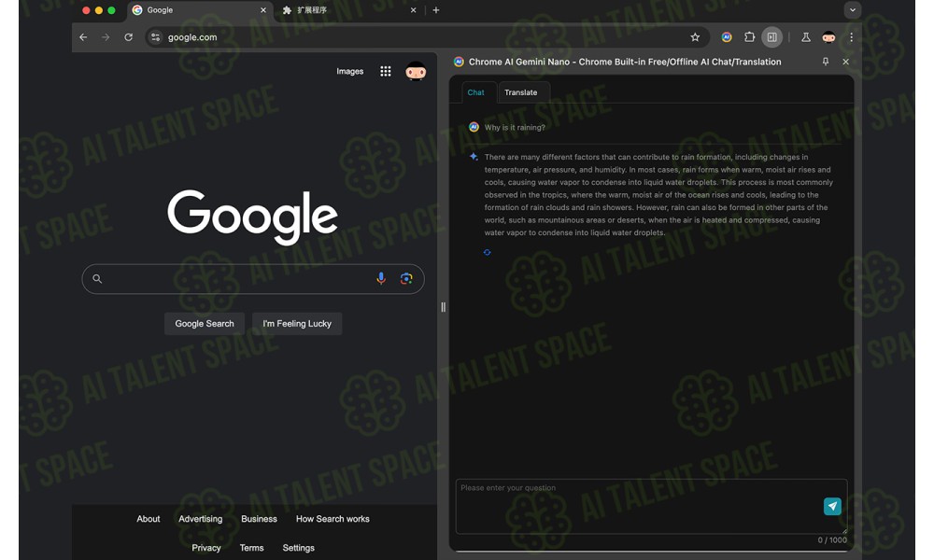Click the Google Search button
This screenshot has width=934, height=560.
(205, 324)
